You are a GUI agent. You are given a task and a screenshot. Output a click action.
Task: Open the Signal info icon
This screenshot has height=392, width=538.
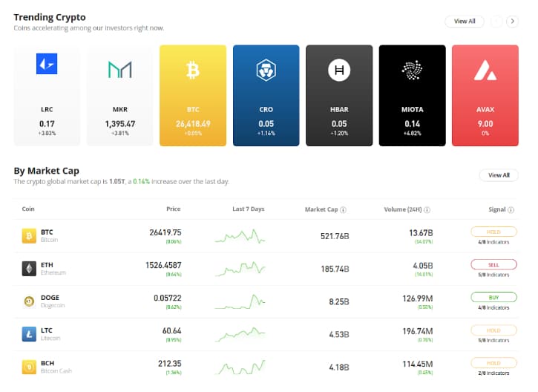coord(511,209)
